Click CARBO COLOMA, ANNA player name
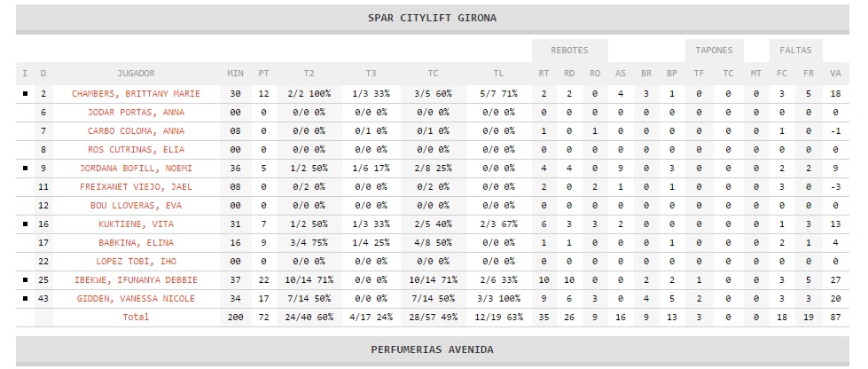Image resolution: width=868 pixels, height=369 pixels. coord(136,131)
